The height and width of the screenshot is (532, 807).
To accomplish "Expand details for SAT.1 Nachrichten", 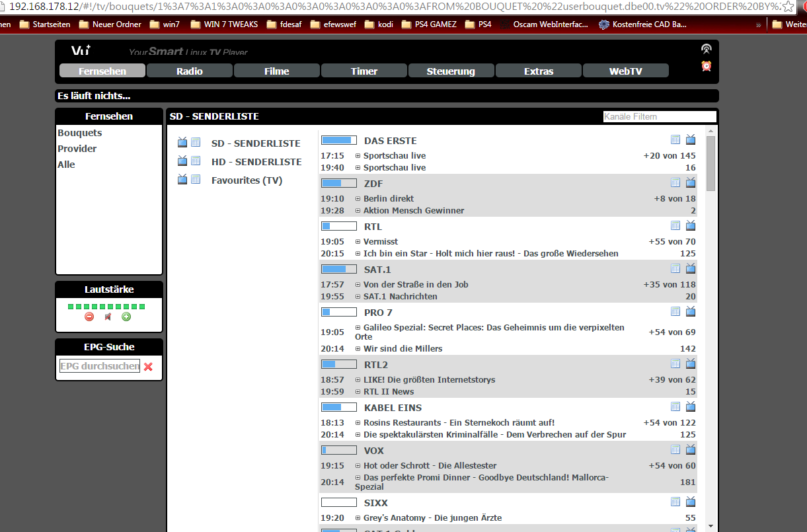I will click(x=358, y=296).
